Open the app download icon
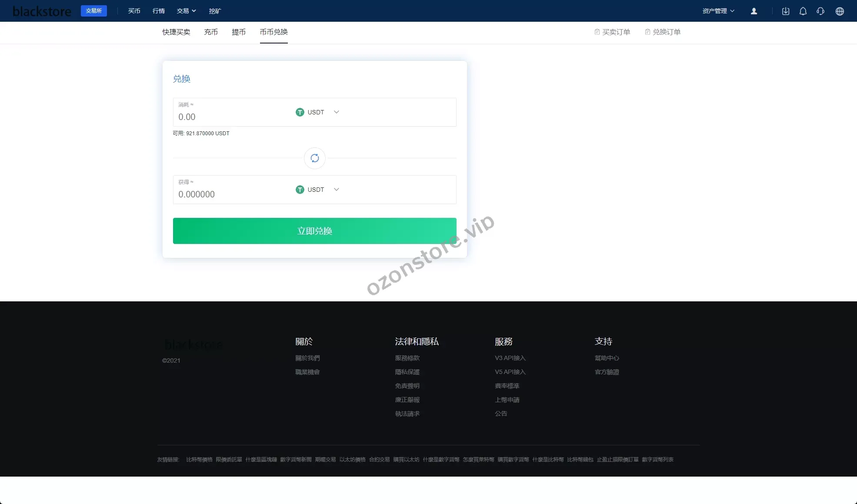Screen dimensions: 857x504 pos(786,11)
